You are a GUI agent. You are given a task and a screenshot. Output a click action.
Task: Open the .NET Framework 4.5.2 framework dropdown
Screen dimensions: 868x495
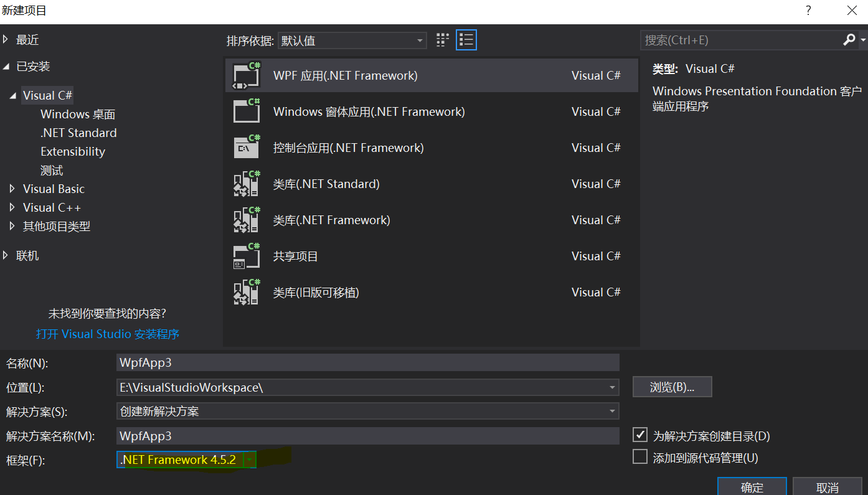[x=249, y=459]
